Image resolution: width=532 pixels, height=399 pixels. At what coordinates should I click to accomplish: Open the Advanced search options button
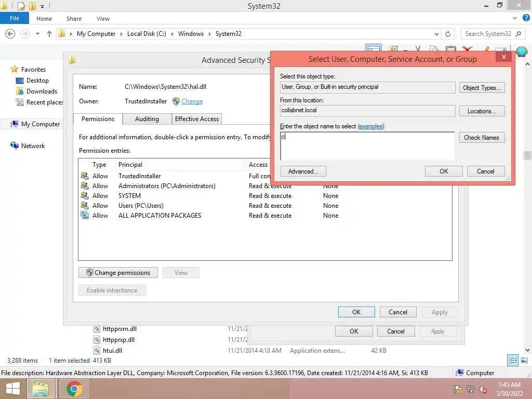pyautogui.click(x=303, y=171)
